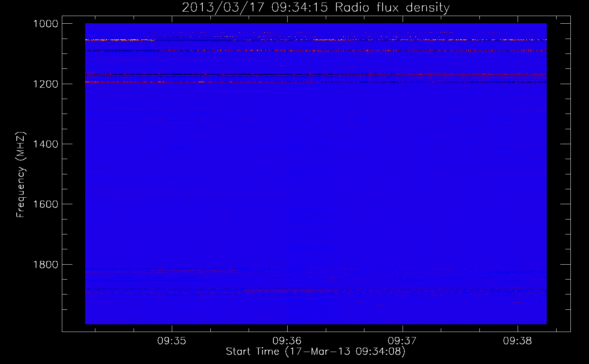This screenshot has height=364, width=589.
Task: Click the dark-red line near 1170 MHz
Action: pos(473,74)
